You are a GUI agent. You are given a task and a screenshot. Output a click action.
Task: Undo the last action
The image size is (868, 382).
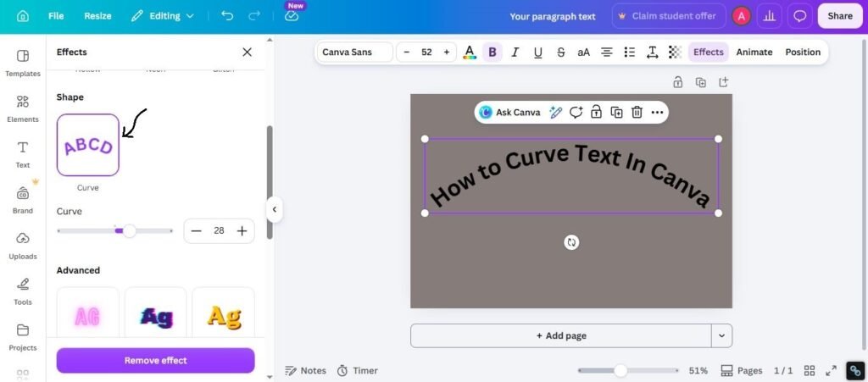tap(227, 16)
